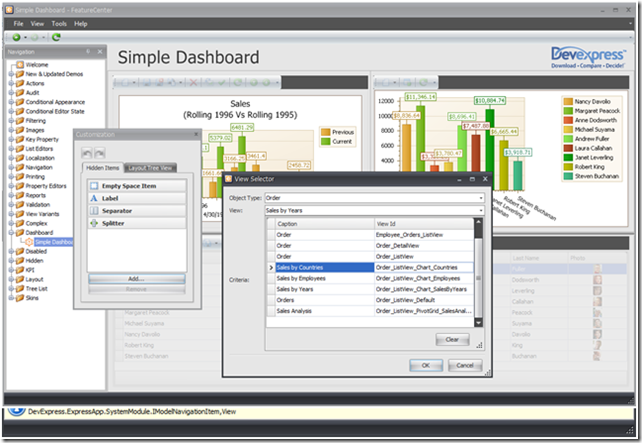Click the greyed Forward navigation arrow

tap(35, 37)
